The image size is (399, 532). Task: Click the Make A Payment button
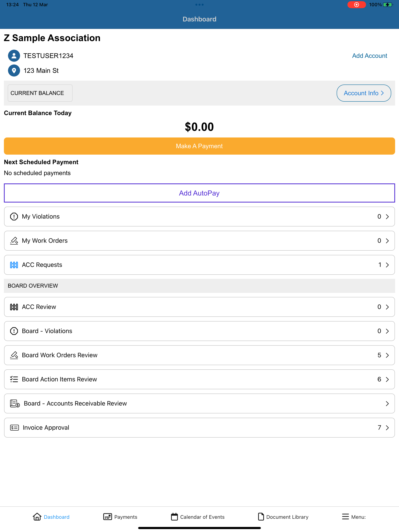coord(199,146)
